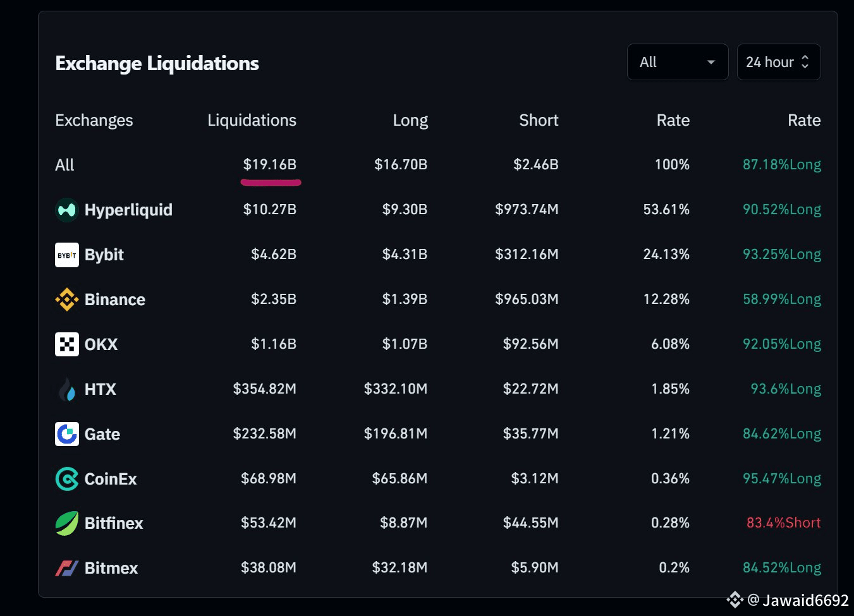Select the All exchanges summary row
This screenshot has width=854, height=616.
click(64, 165)
